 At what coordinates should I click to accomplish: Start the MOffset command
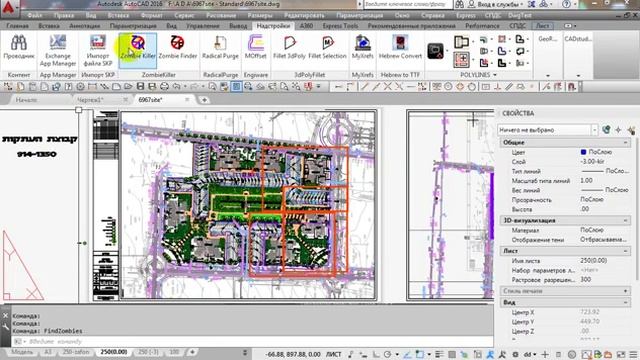[256, 49]
